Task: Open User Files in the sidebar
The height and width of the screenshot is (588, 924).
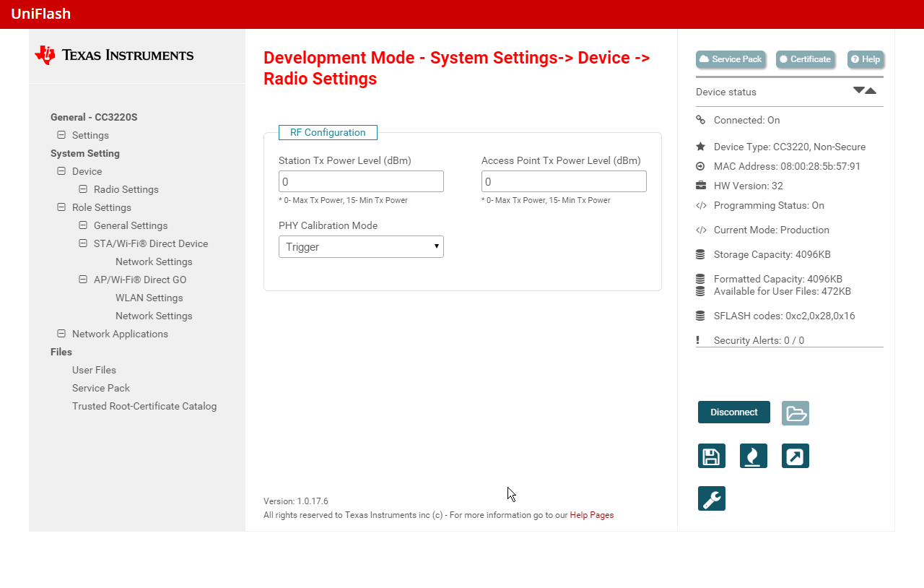Action: (94, 370)
